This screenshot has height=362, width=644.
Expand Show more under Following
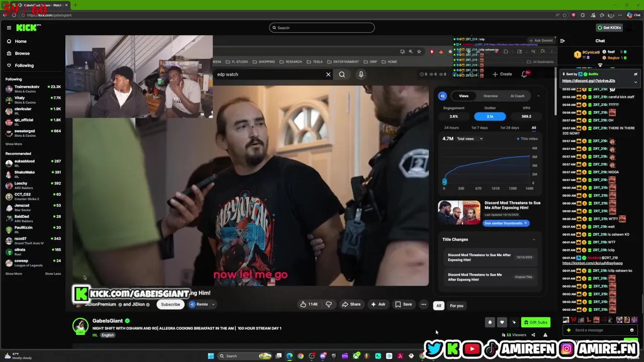14,144
